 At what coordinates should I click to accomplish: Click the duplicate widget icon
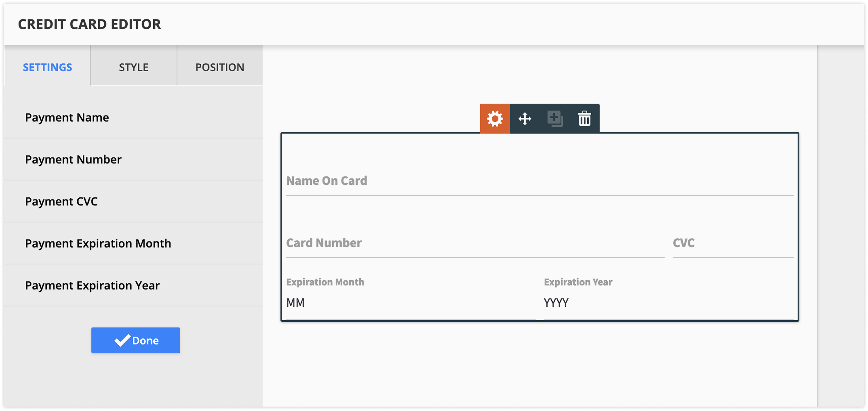point(555,119)
